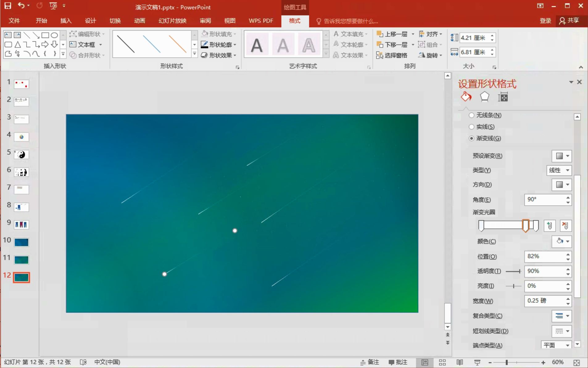588x368 pixels.
Task: Select the Gradient line (渐变线) radio button
Action: point(471,138)
